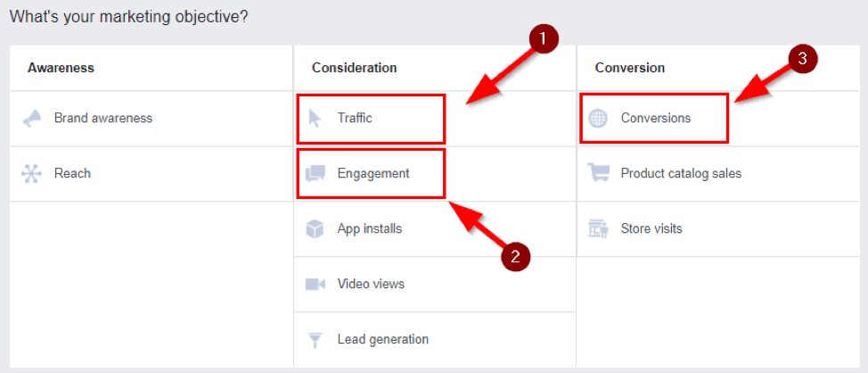Select the Lead generation objective
The width and height of the screenshot is (868, 373).
[383, 339]
